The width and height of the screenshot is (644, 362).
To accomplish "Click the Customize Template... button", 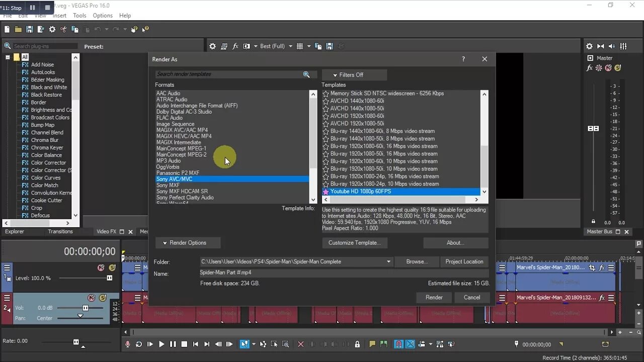I will click(x=355, y=243).
